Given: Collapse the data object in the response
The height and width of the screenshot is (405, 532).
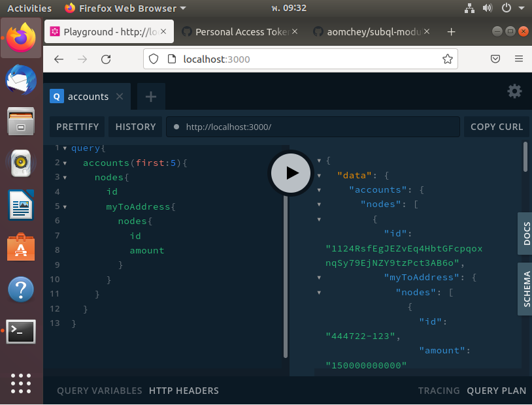Looking at the screenshot, I should pos(318,175).
